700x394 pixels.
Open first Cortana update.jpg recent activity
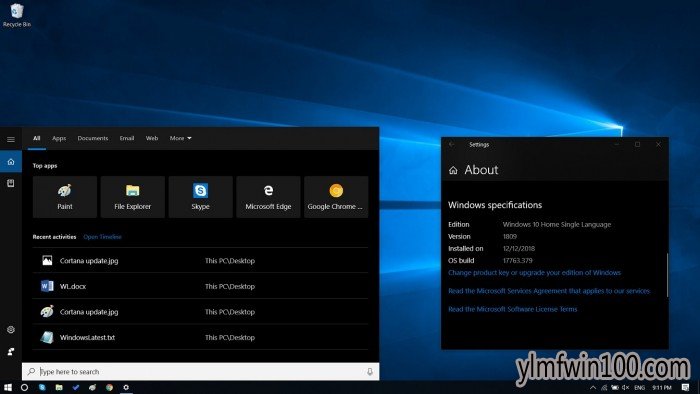(200, 261)
